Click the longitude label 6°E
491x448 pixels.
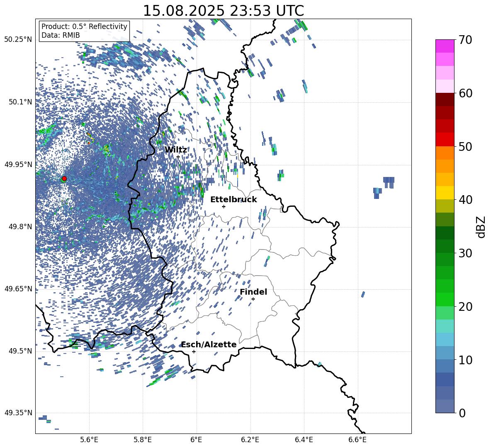coord(196,440)
